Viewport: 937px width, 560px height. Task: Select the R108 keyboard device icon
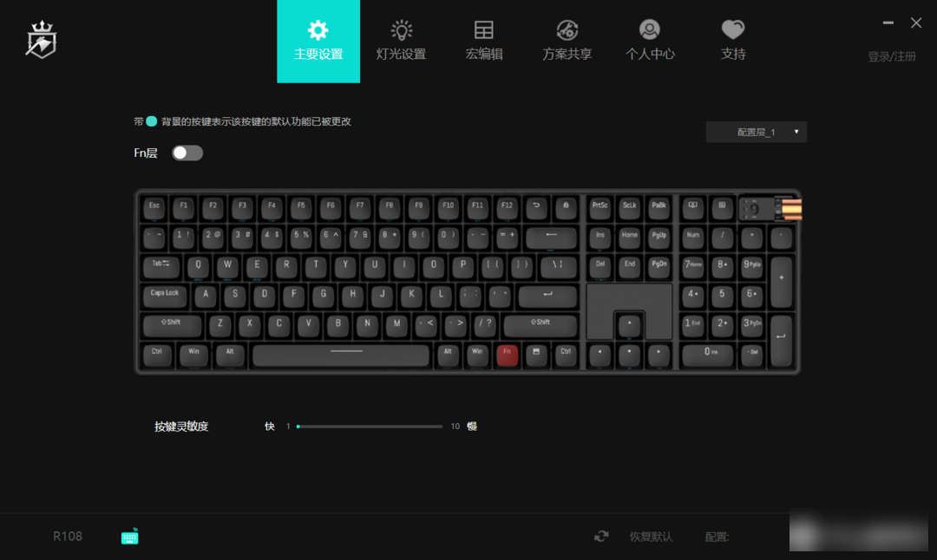tap(129, 537)
